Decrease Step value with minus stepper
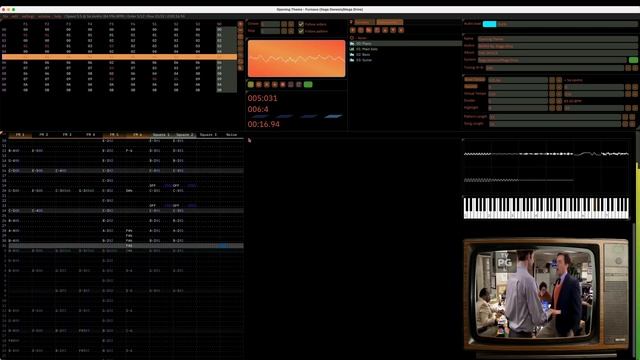This screenshot has width=640, height=360. (x=284, y=31)
